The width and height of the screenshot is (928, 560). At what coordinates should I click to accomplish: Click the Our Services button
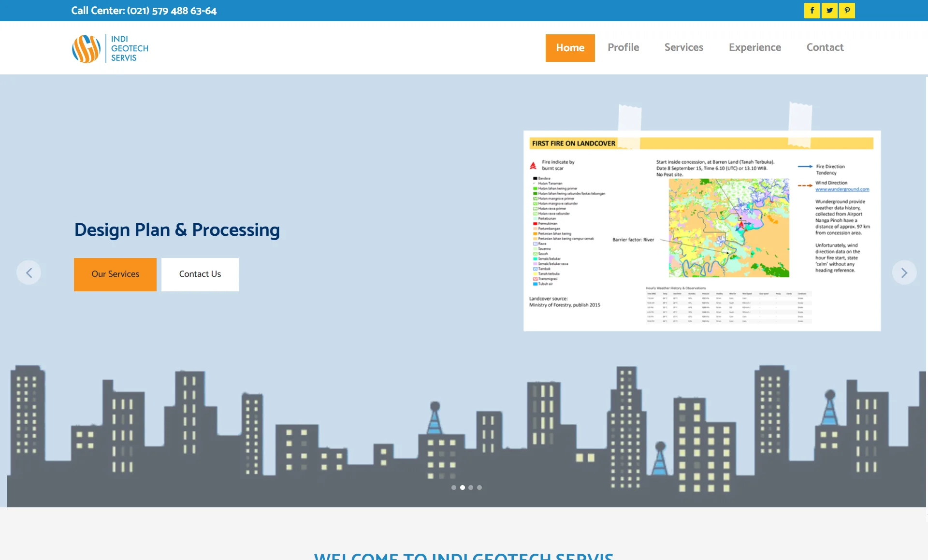(115, 274)
